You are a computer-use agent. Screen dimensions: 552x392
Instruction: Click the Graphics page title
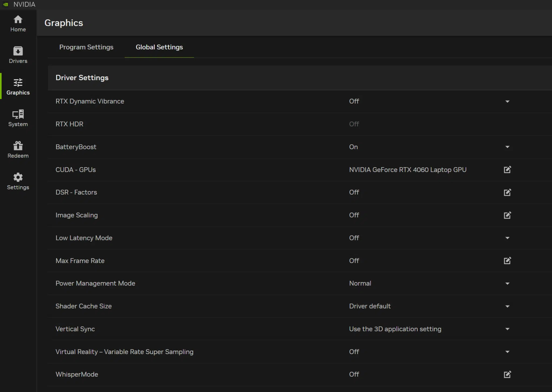(x=64, y=23)
